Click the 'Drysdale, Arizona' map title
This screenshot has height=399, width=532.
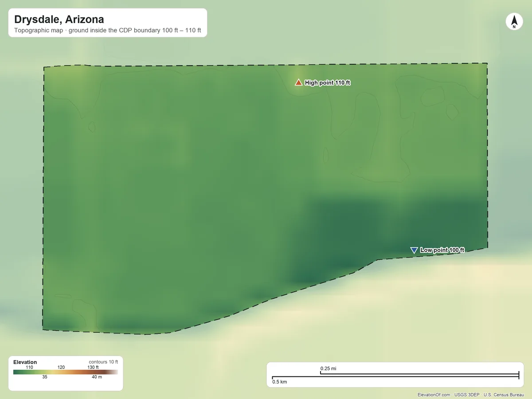[59, 20]
